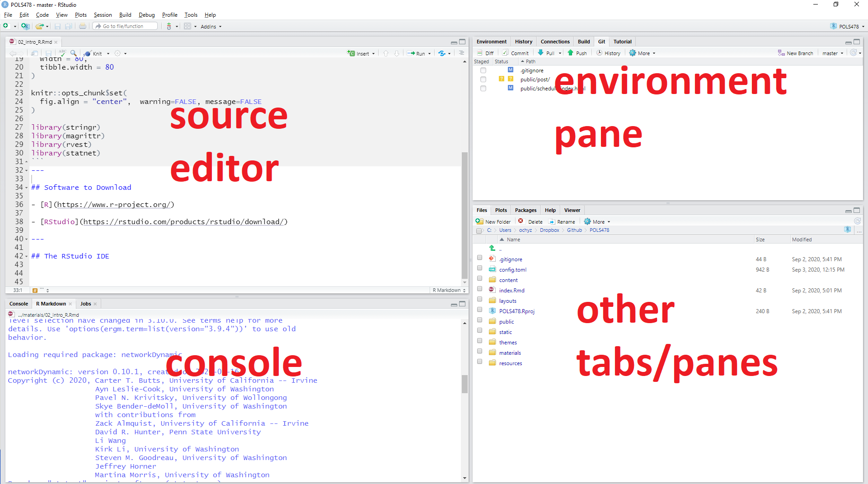868x484 pixels.
Task: Check the box next to POLS478.Rproj
Action: pyautogui.click(x=479, y=310)
